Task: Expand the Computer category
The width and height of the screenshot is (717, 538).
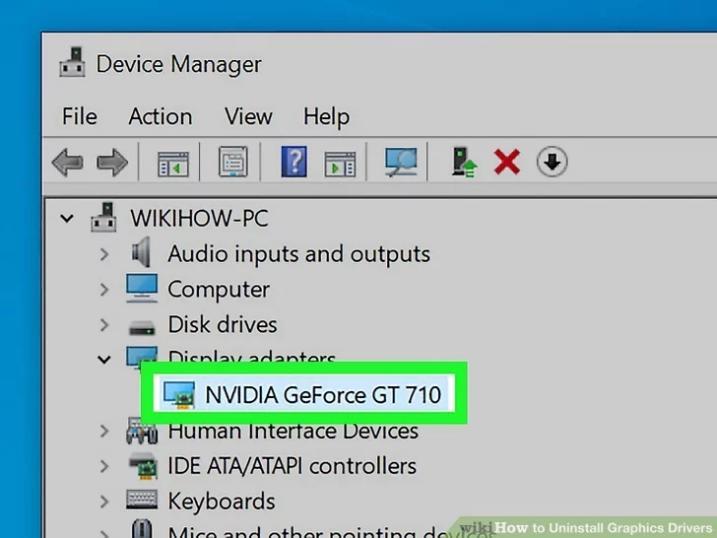Action: point(104,289)
